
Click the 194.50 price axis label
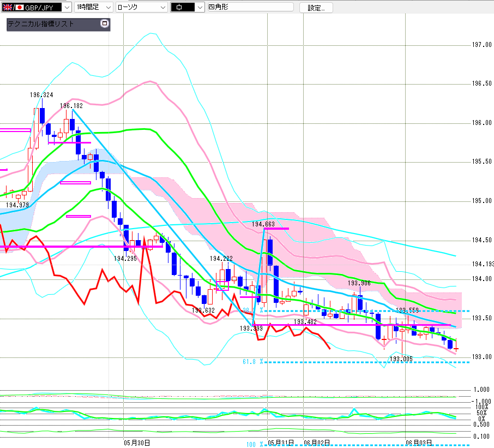pos(481,240)
